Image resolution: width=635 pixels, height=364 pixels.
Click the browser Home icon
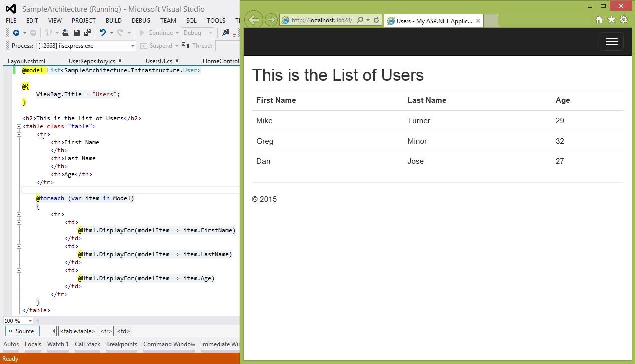[x=599, y=19]
